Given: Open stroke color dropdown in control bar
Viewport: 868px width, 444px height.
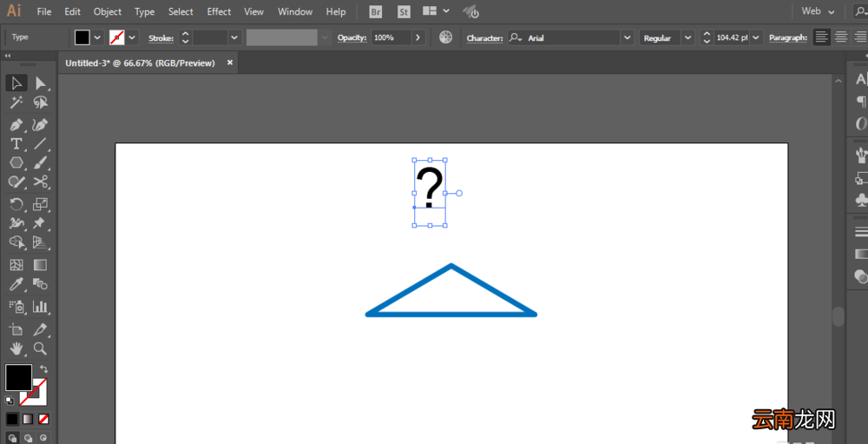Looking at the screenshot, I should point(132,37).
